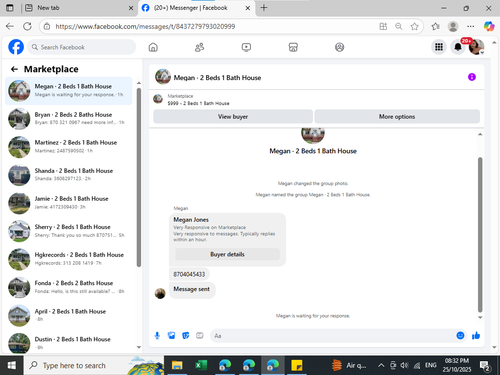Click the browser refresh icon

pos(27,26)
